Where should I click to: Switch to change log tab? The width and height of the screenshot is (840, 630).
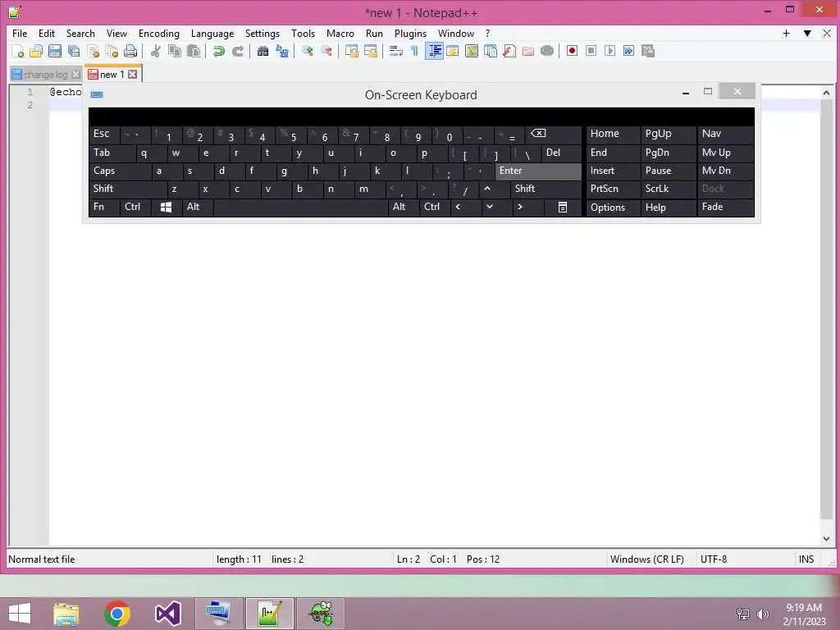point(46,75)
